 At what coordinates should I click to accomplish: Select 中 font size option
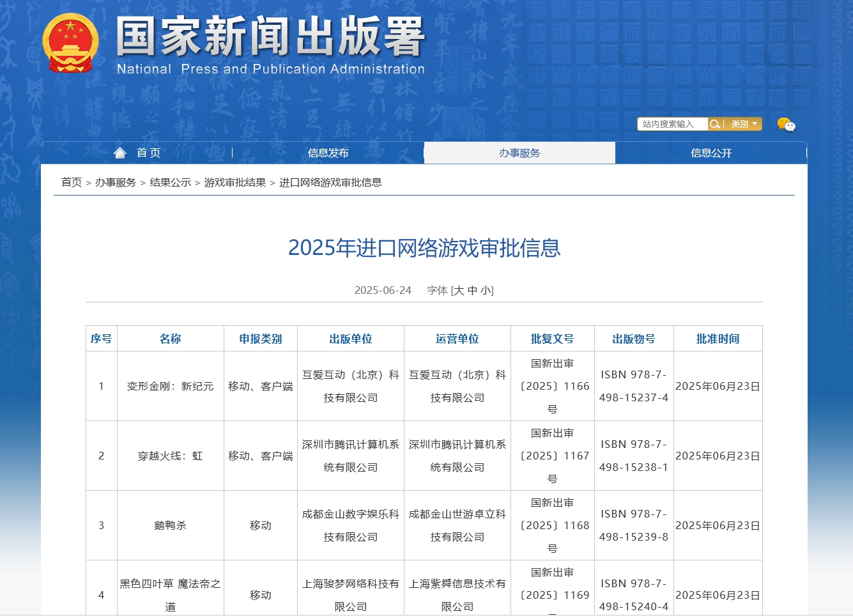coord(473,289)
